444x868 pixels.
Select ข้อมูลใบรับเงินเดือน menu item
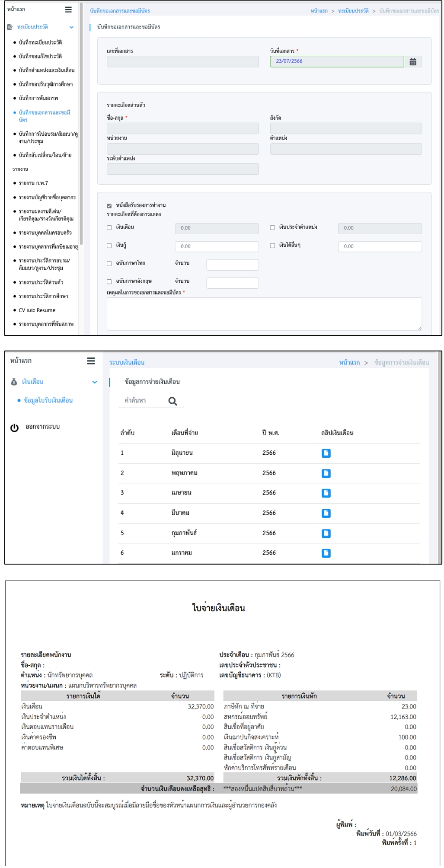[x=48, y=401]
